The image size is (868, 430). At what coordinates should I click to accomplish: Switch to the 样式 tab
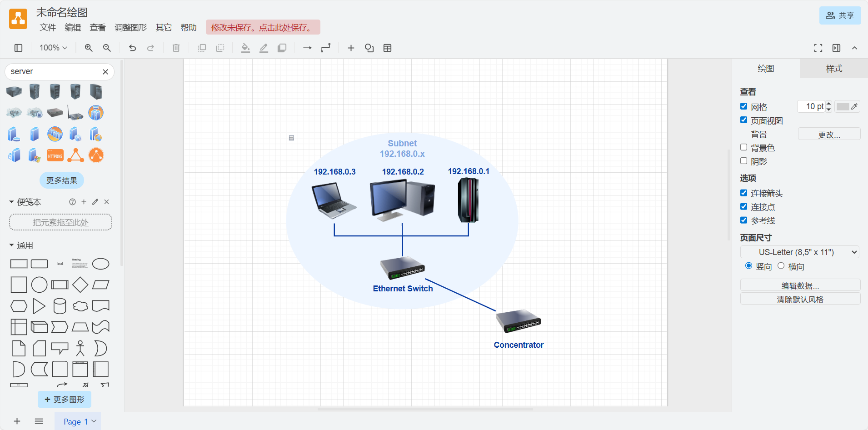pos(834,69)
